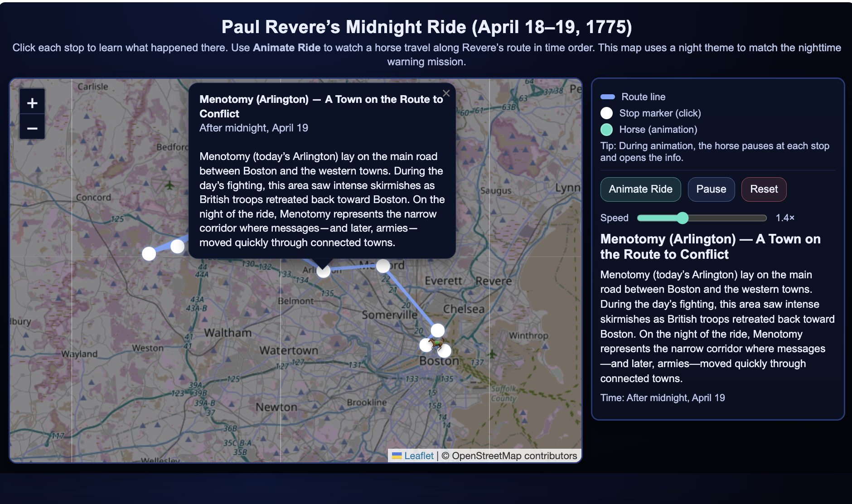Pause the ride animation
This screenshot has height=504, width=852.
coord(711,189)
